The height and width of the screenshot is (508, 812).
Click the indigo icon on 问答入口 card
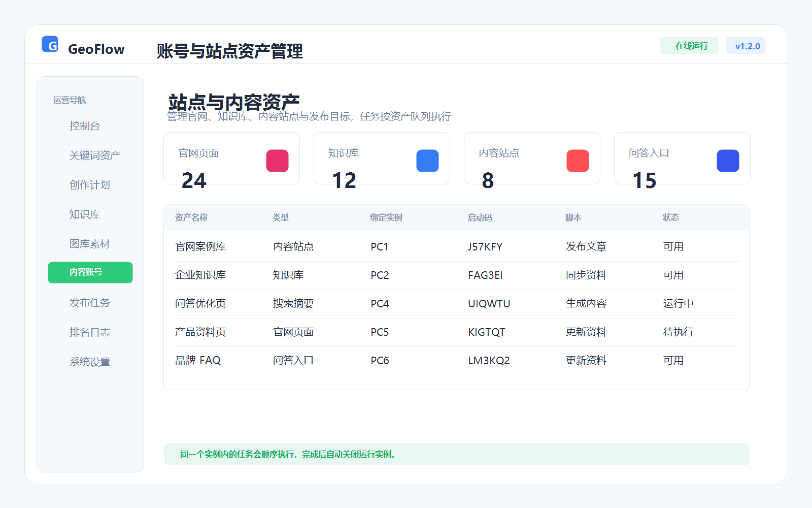point(728,161)
